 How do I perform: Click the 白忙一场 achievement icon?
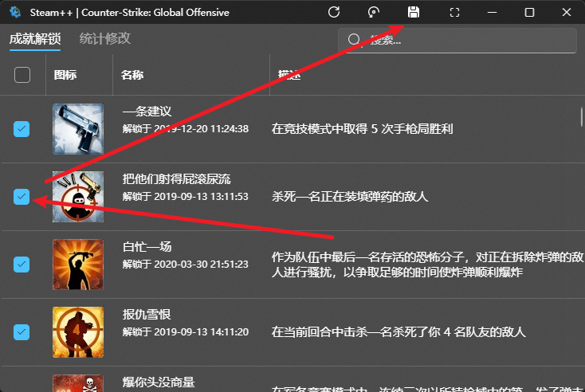[78, 265]
